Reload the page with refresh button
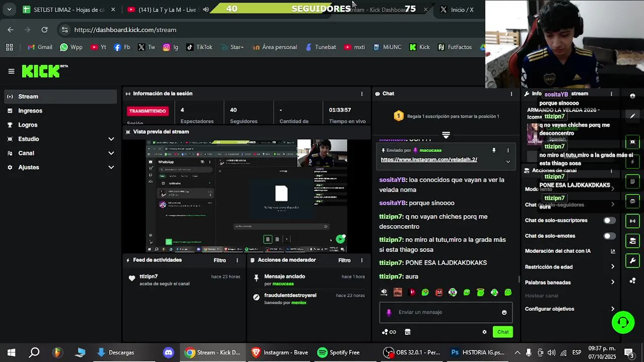Screen dimensions: 644x362 44,30
